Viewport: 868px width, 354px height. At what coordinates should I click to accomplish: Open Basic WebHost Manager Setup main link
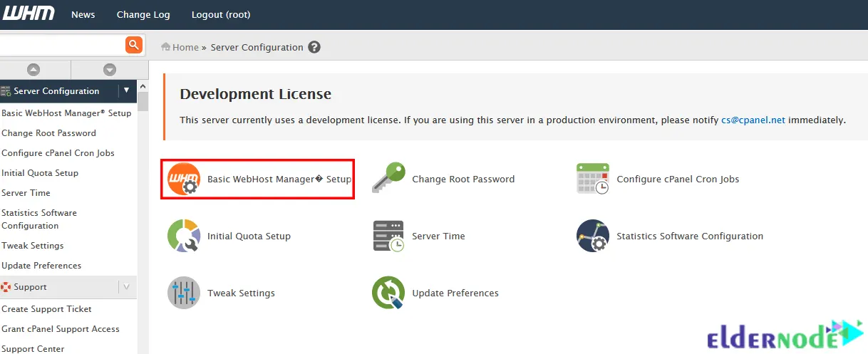[279, 179]
